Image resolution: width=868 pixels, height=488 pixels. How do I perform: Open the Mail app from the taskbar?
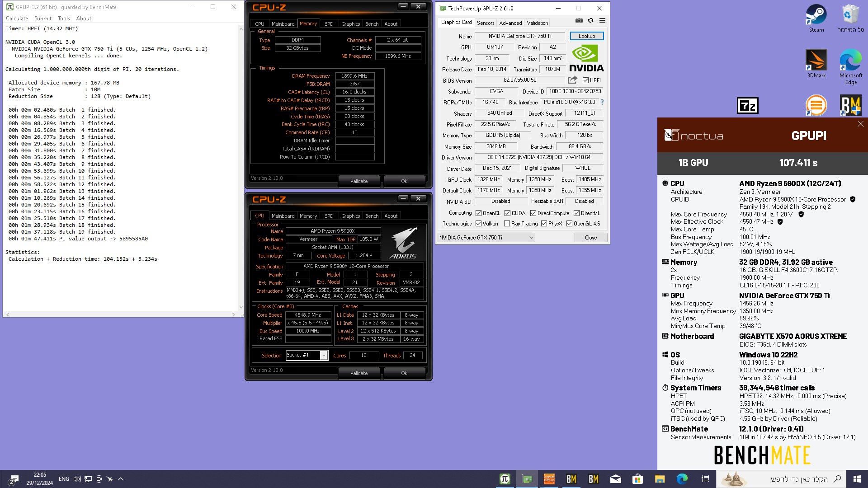point(616,479)
